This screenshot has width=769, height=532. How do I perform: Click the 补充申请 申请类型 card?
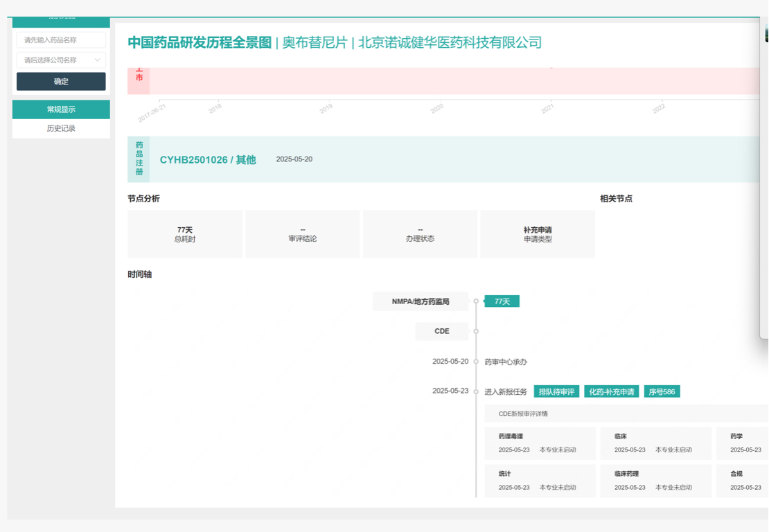(538, 234)
